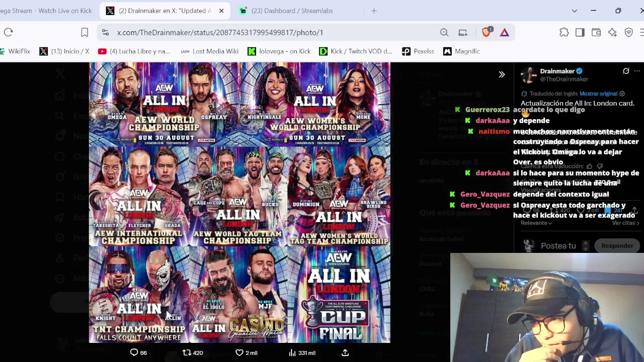Screen dimensions: 644x362
Task: Expand Ver citas to view quotes
Action: [x=625, y=223]
